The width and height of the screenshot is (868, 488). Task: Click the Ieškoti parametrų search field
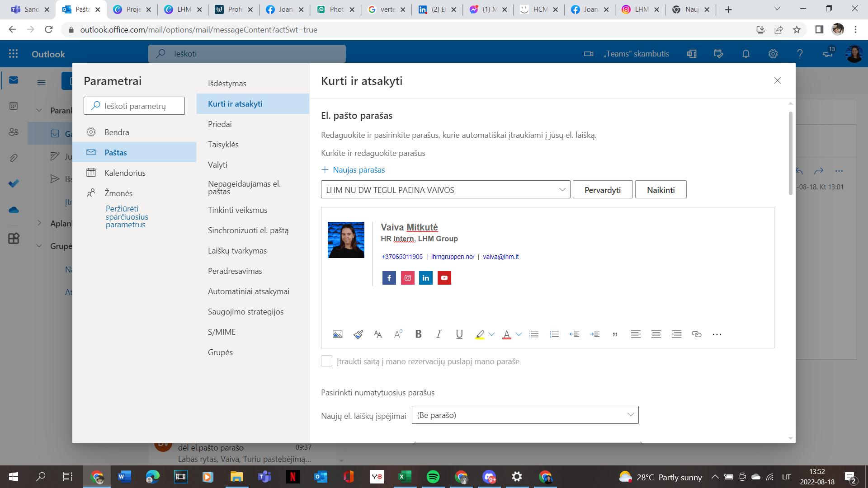click(x=134, y=106)
